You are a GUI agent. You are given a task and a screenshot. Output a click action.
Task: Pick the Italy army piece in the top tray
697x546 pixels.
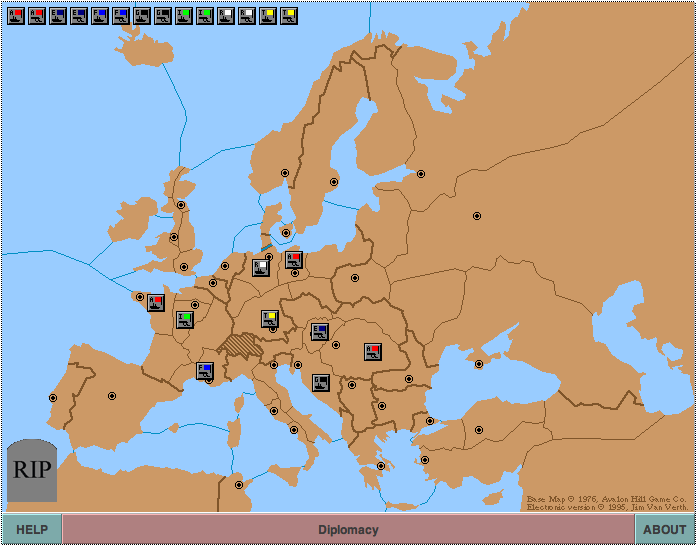205,16
